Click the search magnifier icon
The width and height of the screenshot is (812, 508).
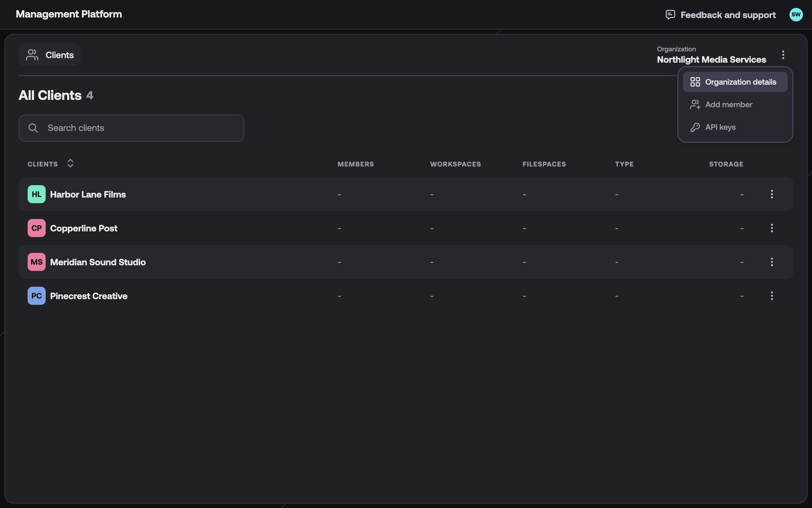[33, 128]
